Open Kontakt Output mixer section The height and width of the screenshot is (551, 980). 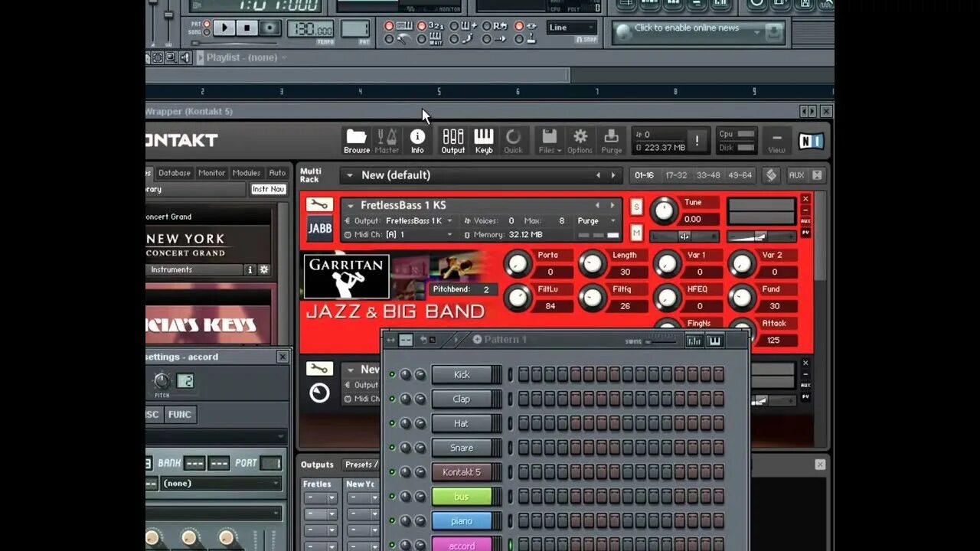click(453, 141)
